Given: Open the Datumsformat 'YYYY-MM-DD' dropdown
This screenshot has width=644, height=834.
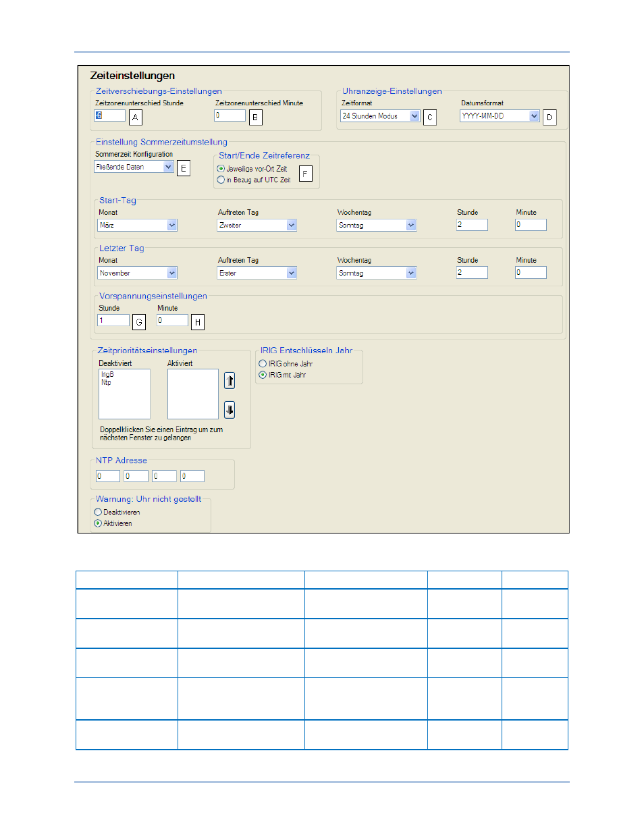Looking at the screenshot, I should point(500,116).
